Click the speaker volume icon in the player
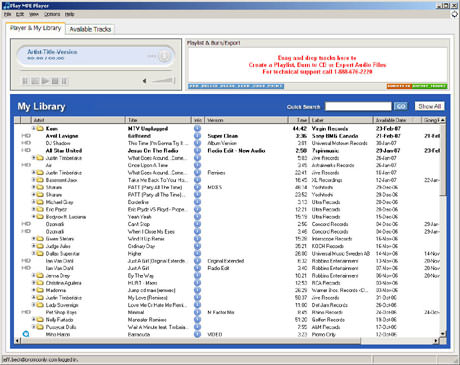 pos(145,81)
